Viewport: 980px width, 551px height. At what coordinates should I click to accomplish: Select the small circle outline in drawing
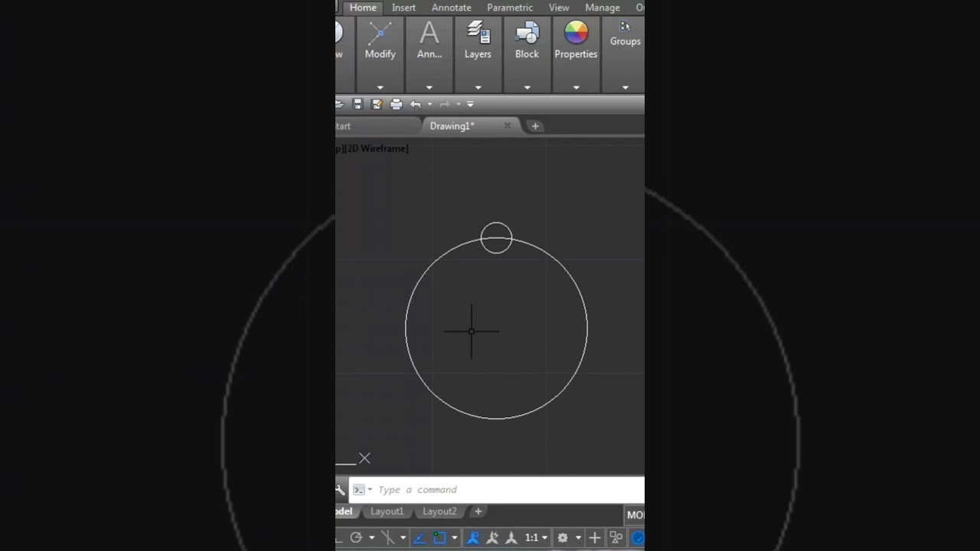[496, 223]
